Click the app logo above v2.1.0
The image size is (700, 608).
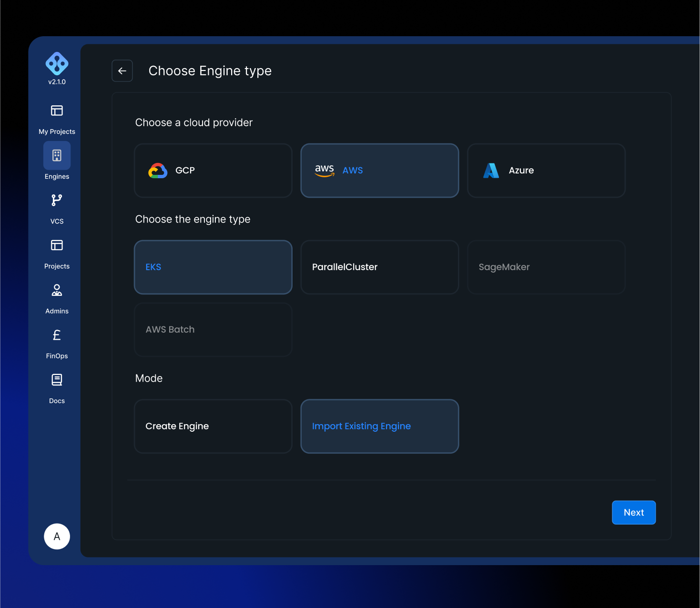tap(57, 63)
